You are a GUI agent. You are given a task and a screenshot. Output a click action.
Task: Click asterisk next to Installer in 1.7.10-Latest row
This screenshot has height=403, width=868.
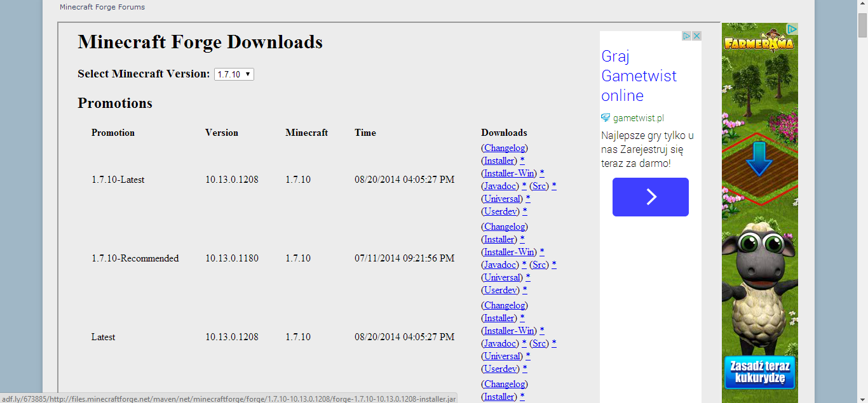point(522,161)
